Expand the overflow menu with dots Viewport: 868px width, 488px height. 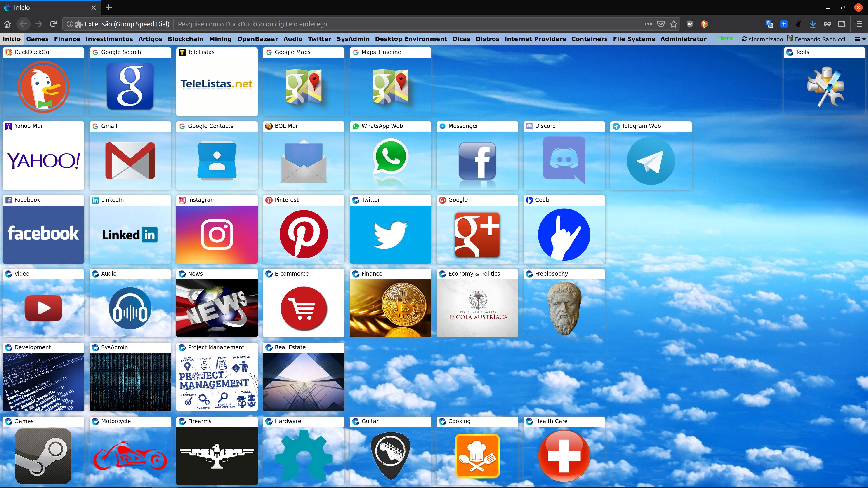tap(647, 24)
